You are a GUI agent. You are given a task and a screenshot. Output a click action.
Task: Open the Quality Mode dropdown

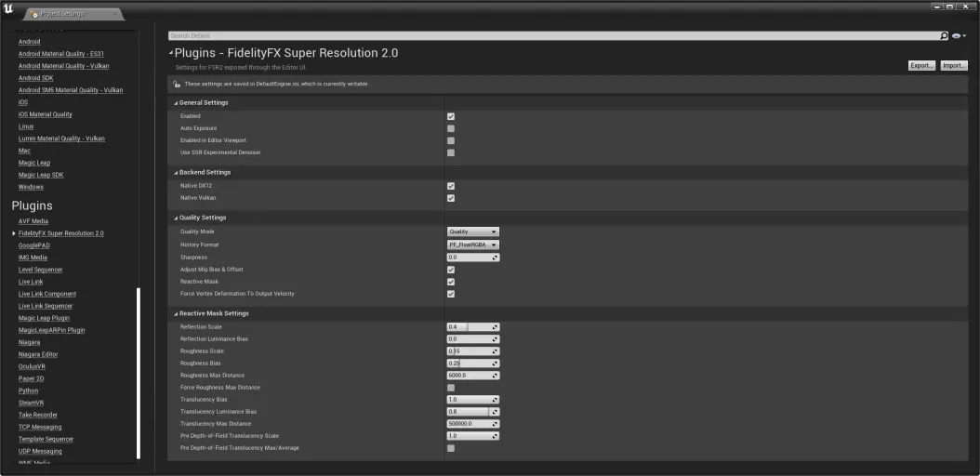(472, 231)
